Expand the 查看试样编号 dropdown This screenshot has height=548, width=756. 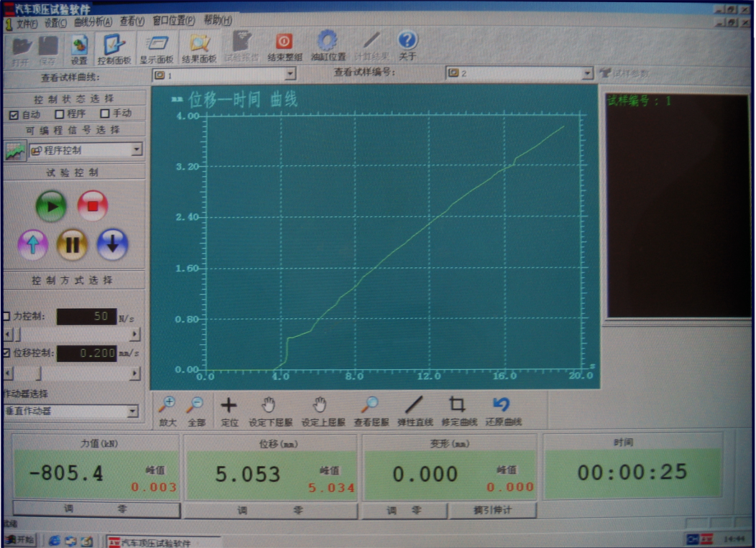pos(587,73)
